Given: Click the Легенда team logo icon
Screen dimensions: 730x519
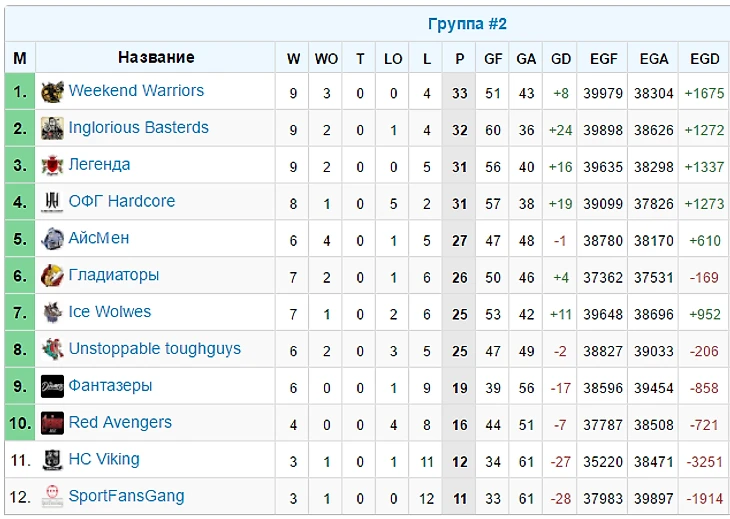Looking at the screenshot, I should point(52,166).
